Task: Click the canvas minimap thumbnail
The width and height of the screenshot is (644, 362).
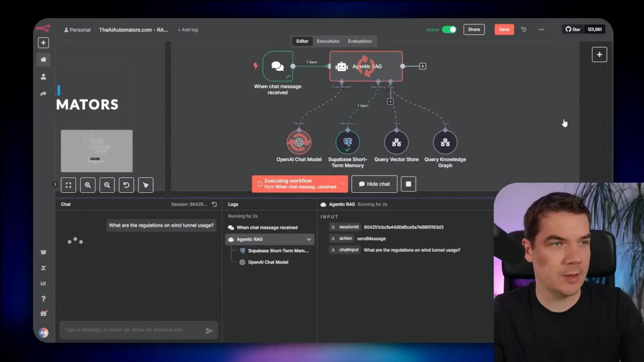Action: pyautogui.click(x=97, y=151)
